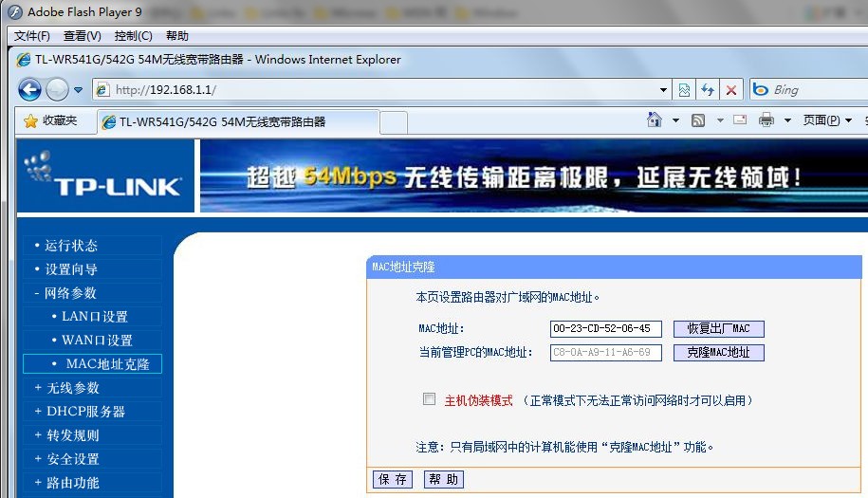Viewport: 868px width, 498px height.
Task: Open the 帮助 menu in Flash Player
Action: point(177,36)
